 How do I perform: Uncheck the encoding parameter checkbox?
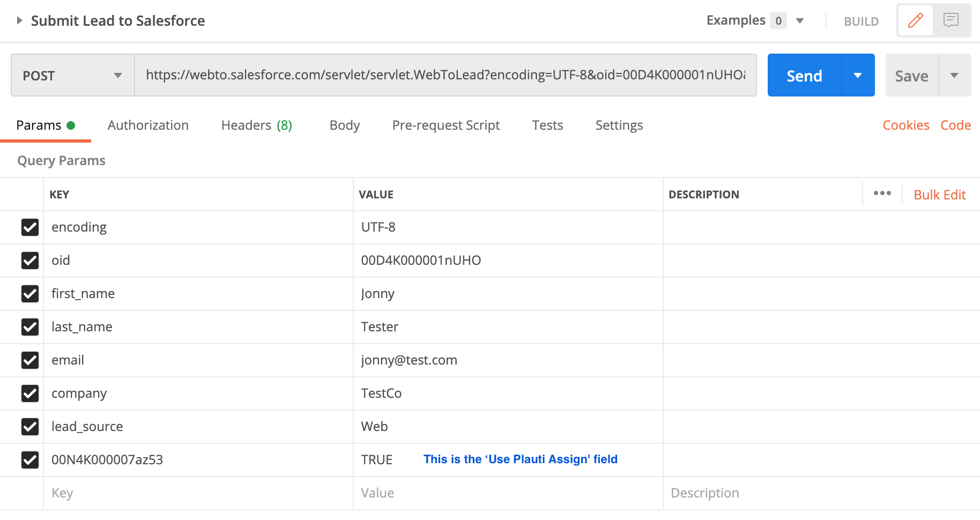pos(30,227)
